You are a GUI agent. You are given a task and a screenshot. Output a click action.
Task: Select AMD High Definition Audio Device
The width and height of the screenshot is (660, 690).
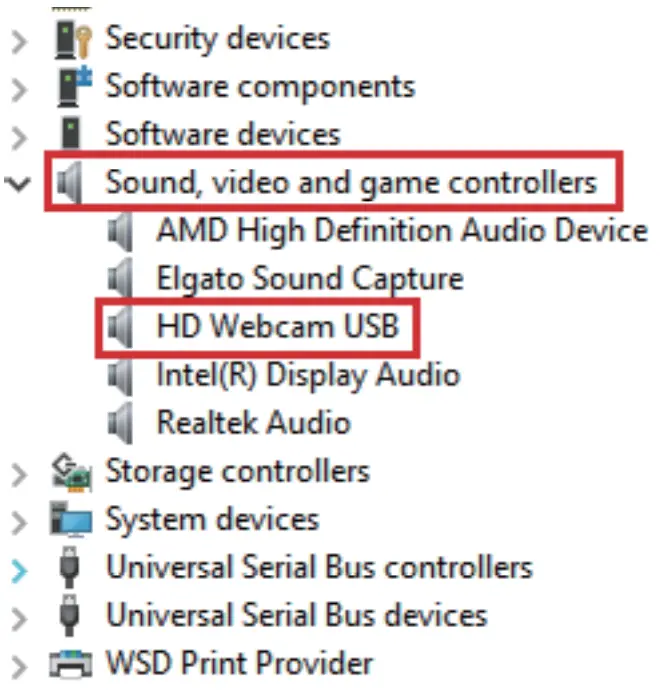401,231
